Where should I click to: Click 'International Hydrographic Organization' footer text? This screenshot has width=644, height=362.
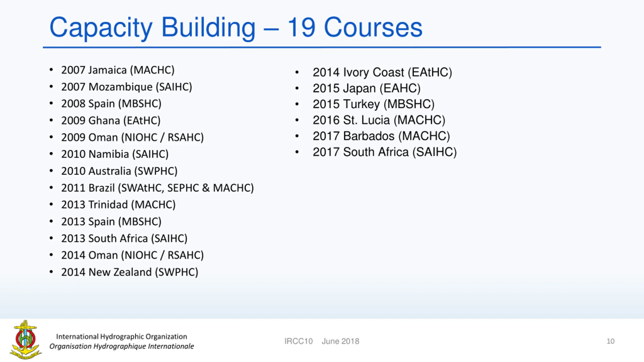(x=122, y=336)
